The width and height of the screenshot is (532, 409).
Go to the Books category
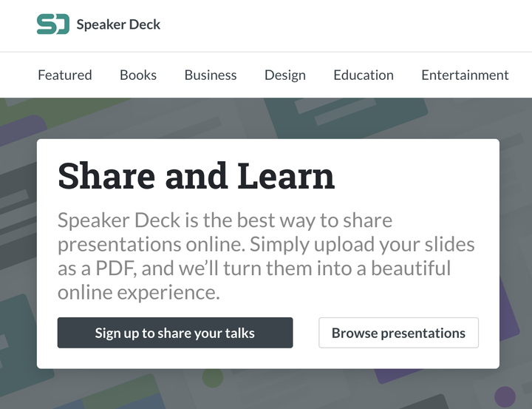pos(138,75)
